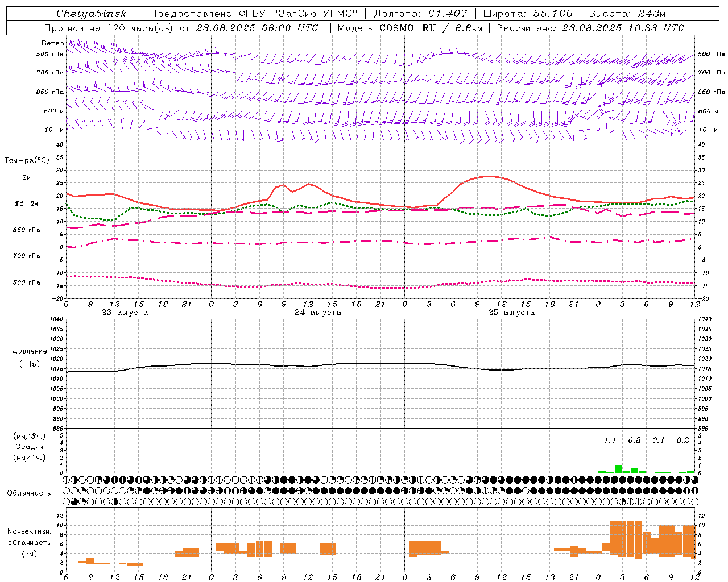The height and width of the screenshot is (582, 728).
Task: Click the 'Осадки' precipitation panel label
Action: [x=29, y=447]
